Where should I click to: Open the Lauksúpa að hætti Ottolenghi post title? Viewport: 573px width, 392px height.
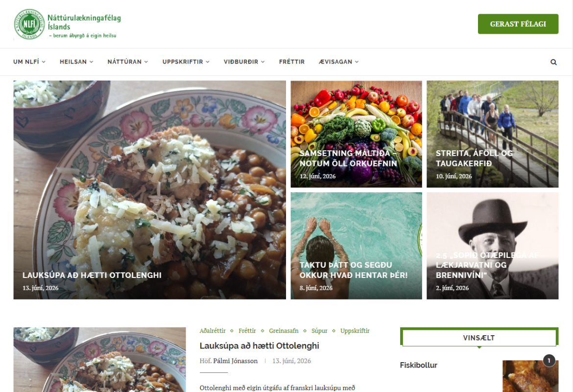tap(259, 346)
